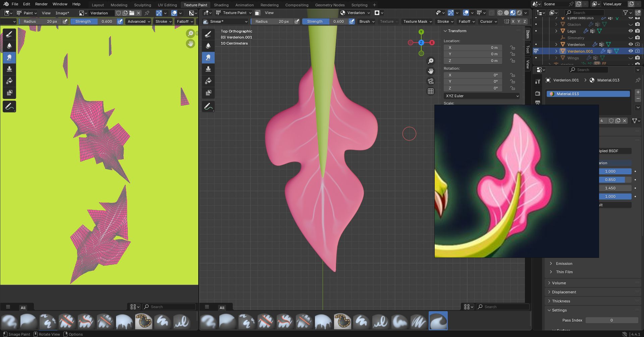Viewport: 644px width, 337px height.
Task: Hide Legs object via eye icon
Action: [631, 31]
